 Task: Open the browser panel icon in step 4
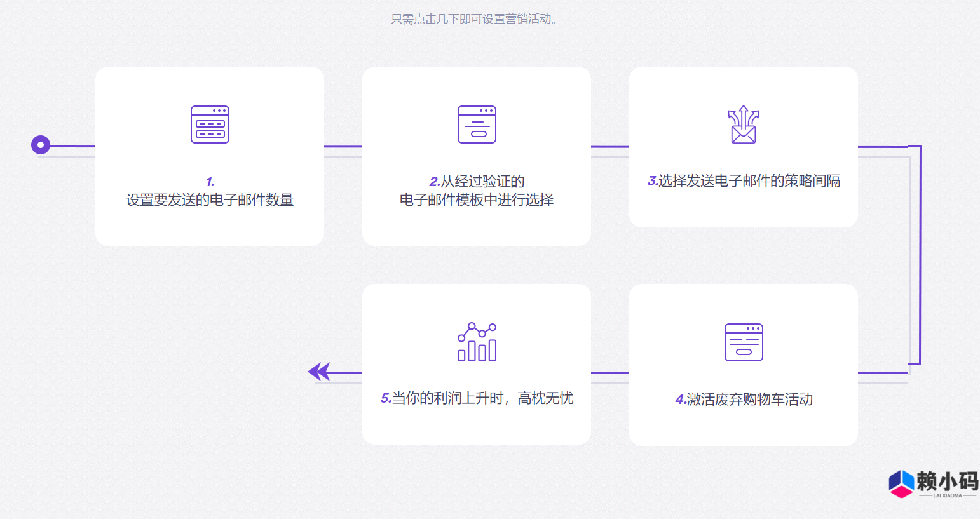744,342
